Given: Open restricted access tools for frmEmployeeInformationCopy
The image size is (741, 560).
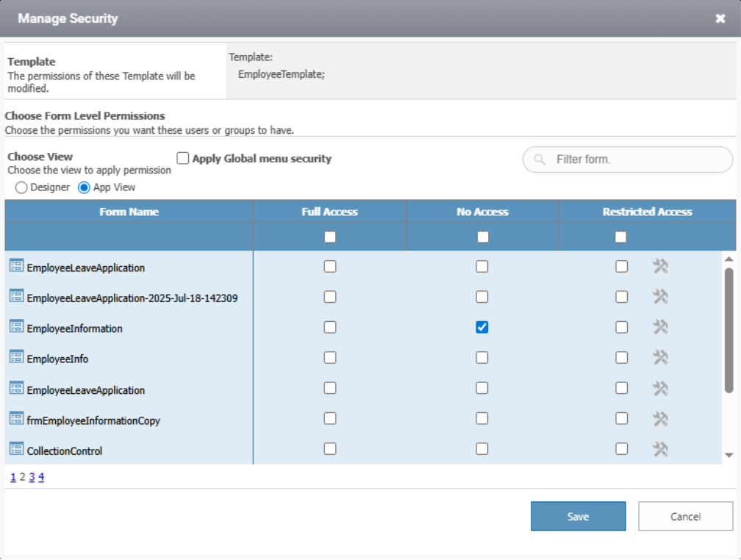Looking at the screenshot, I should tap(660, 418).
